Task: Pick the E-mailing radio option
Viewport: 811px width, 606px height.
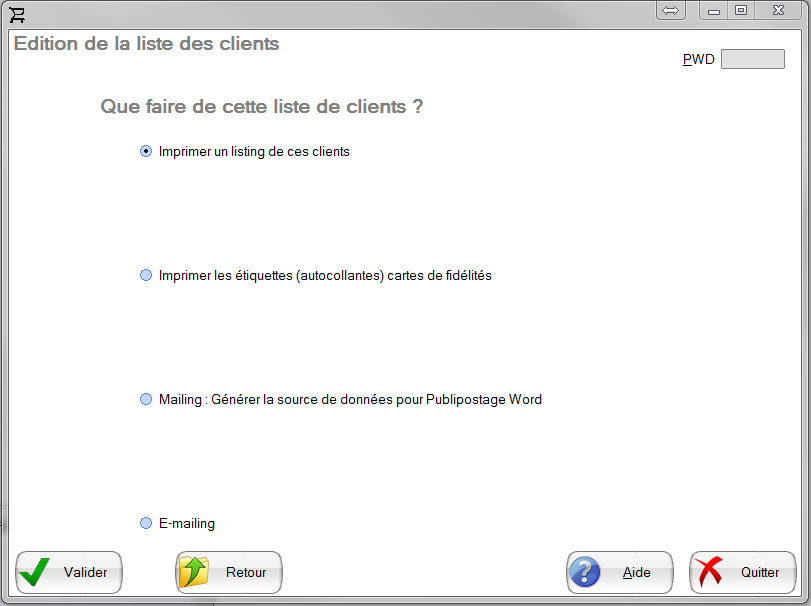Action: [146, 523]
